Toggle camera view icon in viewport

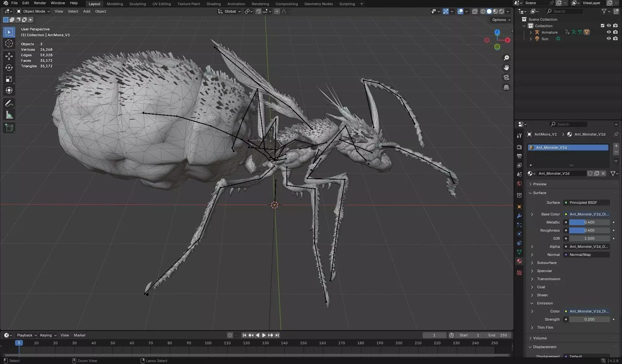(506, 77)
